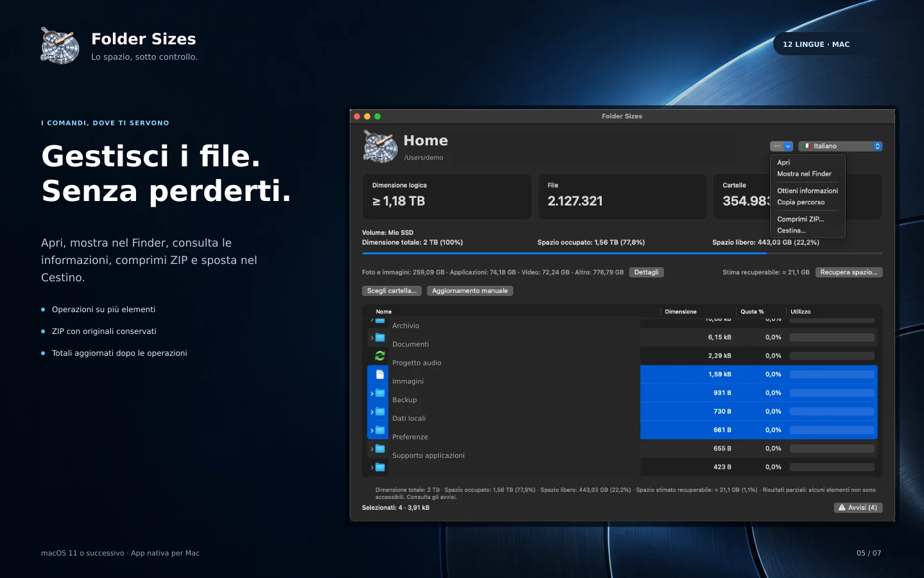The width and height of the screenshot is (924, 578).
Task: Click the Selezionati: 4 · 3,91 kB status text
Action: [x=396, y=508]
